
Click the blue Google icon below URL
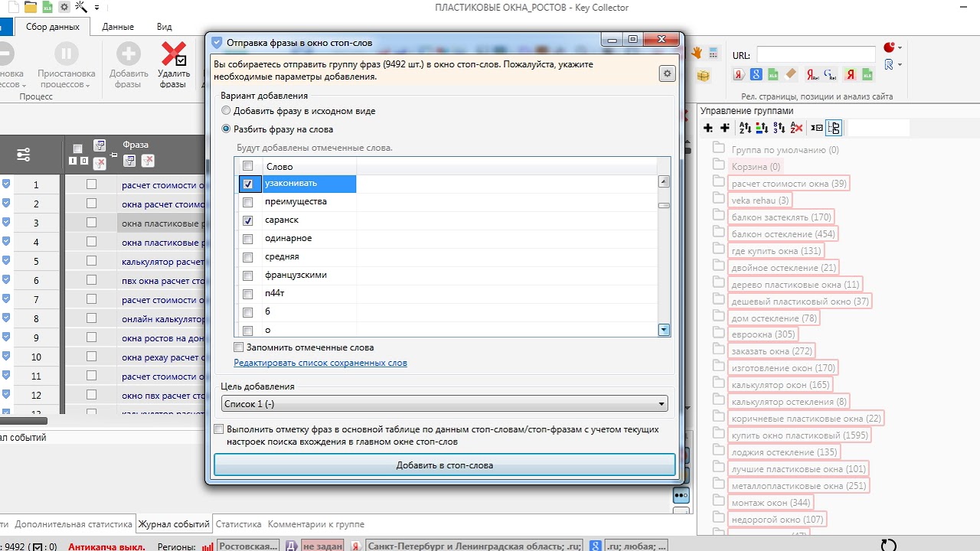tap(756, 75)
